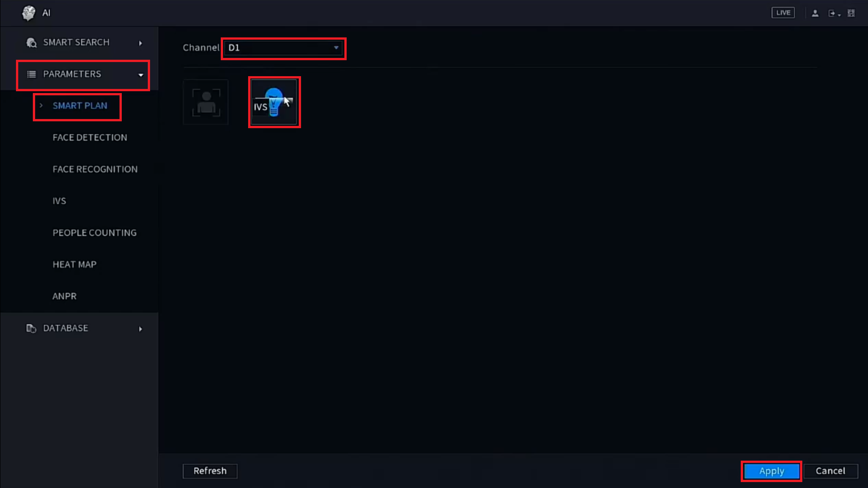The height and width of the screenshot is (488, 868).
Task: Enable the face detection smart plan icon
Action: (206, 102)
